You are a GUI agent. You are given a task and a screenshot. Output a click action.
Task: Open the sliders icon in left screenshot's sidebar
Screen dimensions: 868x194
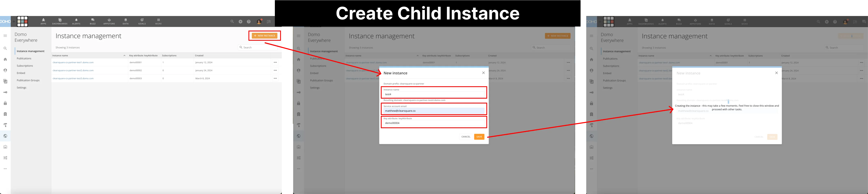(5, 158)
